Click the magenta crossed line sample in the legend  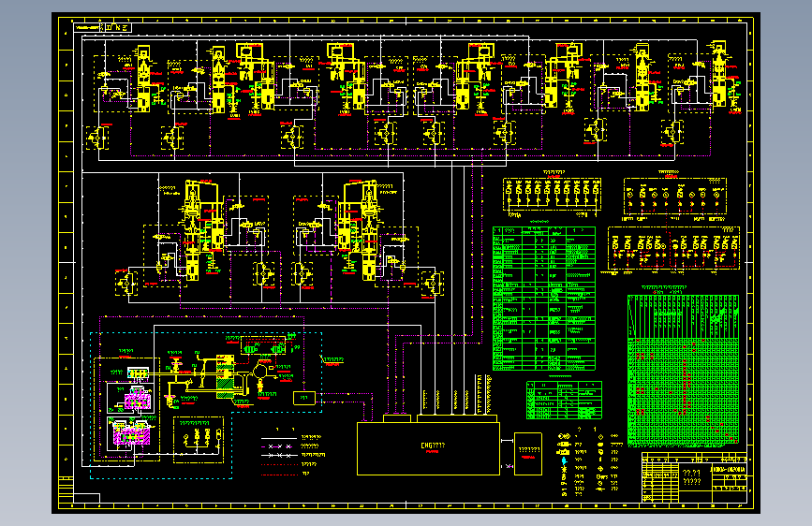tap(278, 446)
